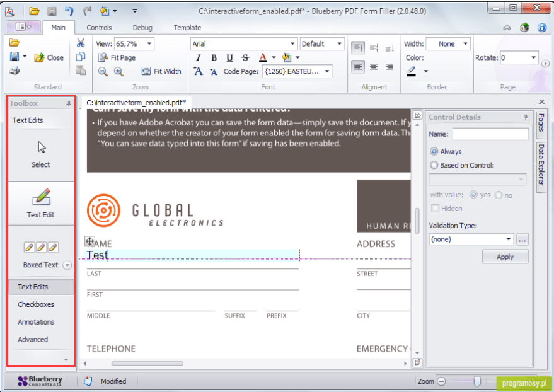
Task: Click the strikethrough formatting icon
Action: [245, 58]
